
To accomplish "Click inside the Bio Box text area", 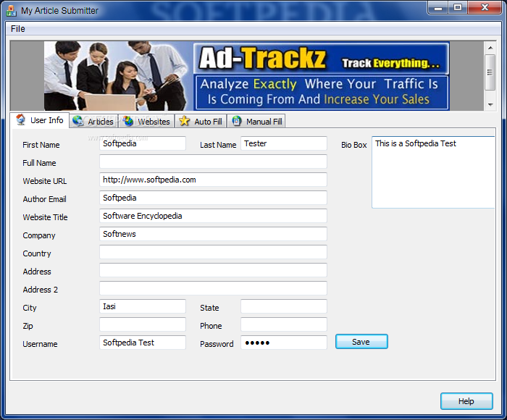I will [433, 172].
